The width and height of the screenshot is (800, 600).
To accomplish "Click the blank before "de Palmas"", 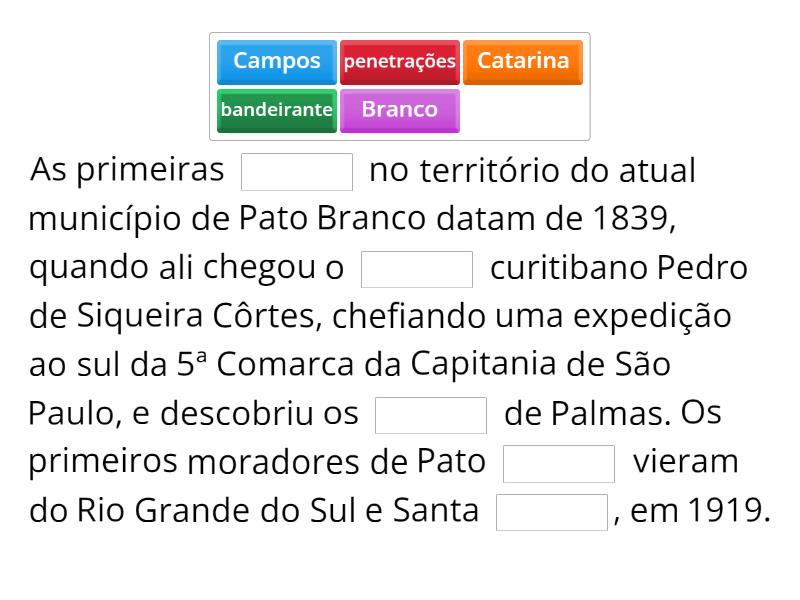I will click(x=431, y=415).
